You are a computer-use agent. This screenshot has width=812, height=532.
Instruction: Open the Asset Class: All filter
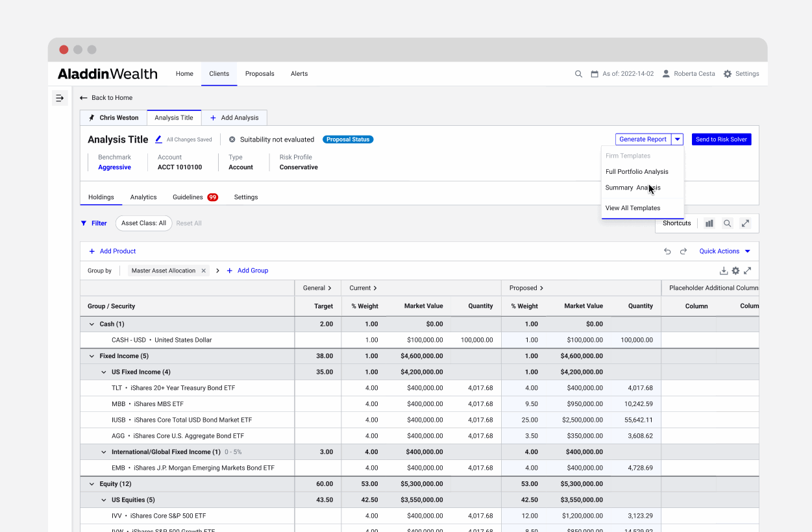[x=143, y=223]
